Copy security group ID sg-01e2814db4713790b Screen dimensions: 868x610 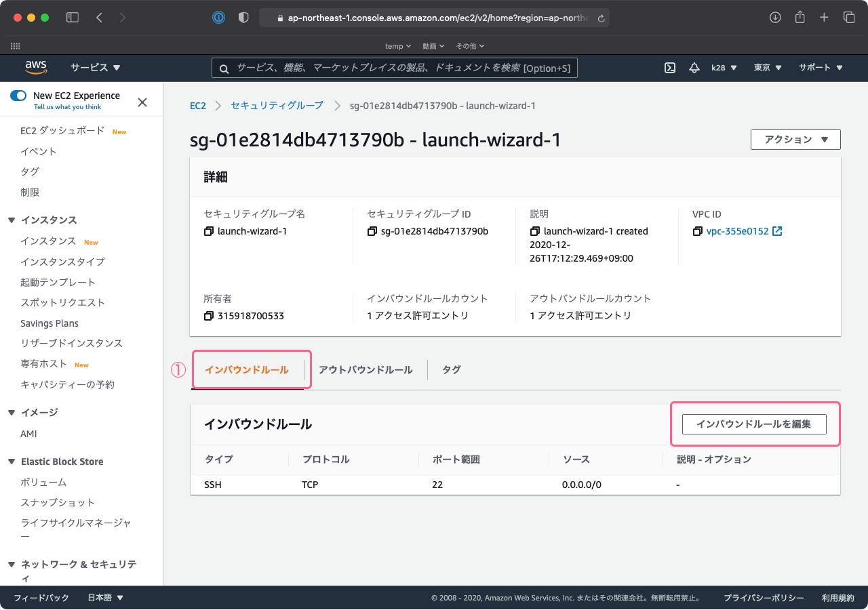click(372, 231)
